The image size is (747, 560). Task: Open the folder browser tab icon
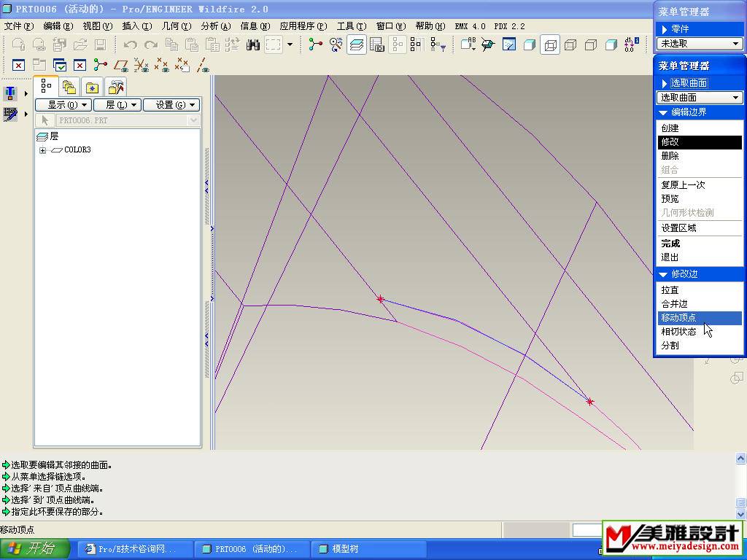tap(69, 87)
